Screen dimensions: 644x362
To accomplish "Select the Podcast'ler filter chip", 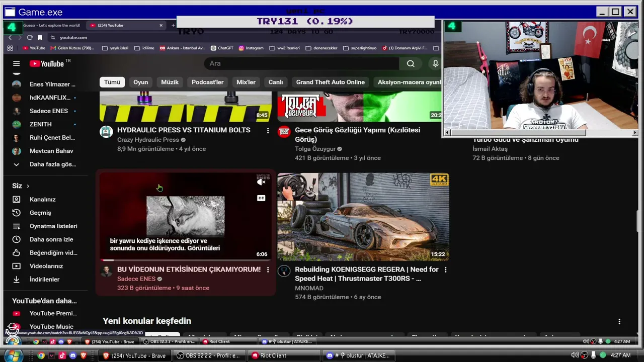I will 207,82.
